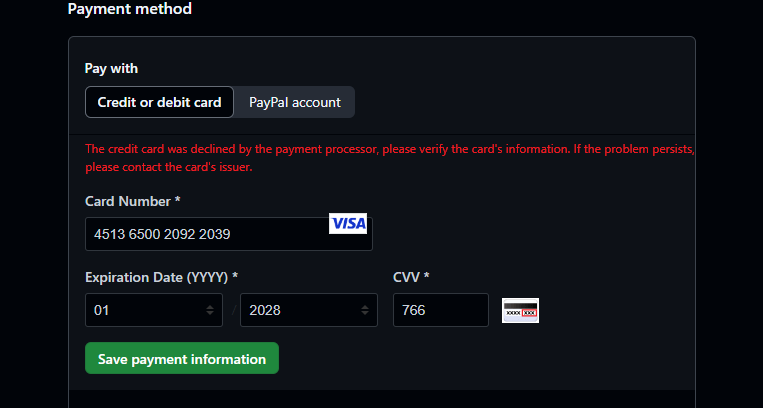Switch to PayPal account payment

tap(295, 102)
